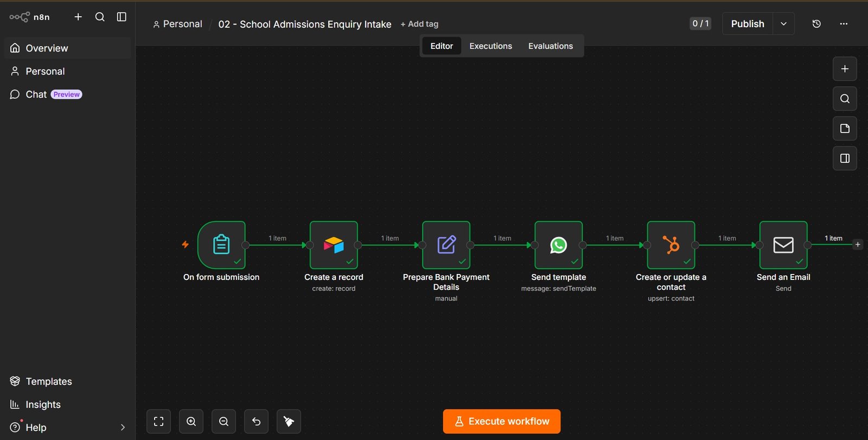868x440 pixels.
Task: Click the 'message: sendTemplate' subtitle
Action: point(559,289)
